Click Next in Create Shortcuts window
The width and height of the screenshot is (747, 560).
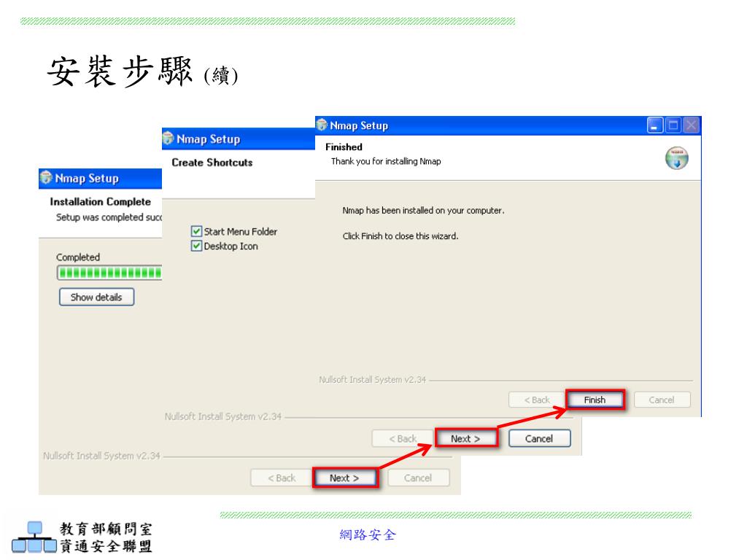pyautogui.click(x=465, y=438)
